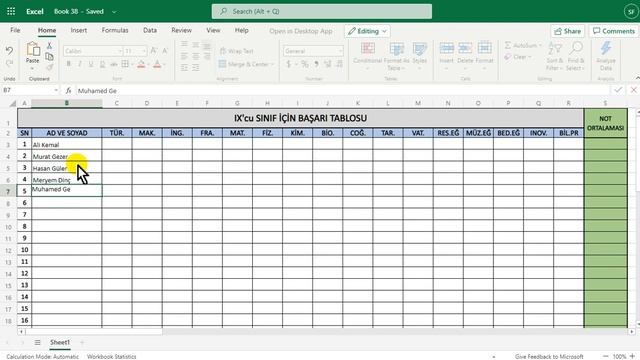Screen dimensions: 640x360
Task: Toggle Double Underline formatting
Action: tap(102, 64)
